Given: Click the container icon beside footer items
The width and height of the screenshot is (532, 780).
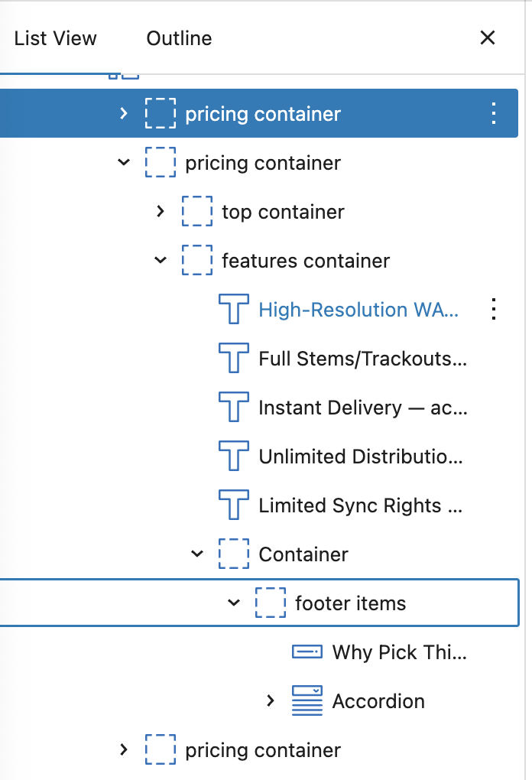Looking at the screenshot, I should (x=271, y=603).
